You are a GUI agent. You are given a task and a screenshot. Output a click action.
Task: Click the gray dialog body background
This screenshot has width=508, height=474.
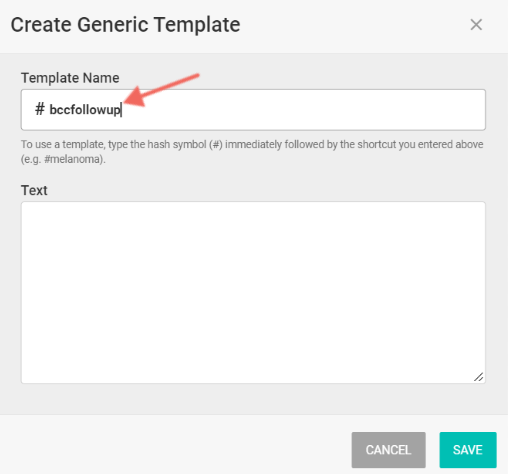click(253, 399)
